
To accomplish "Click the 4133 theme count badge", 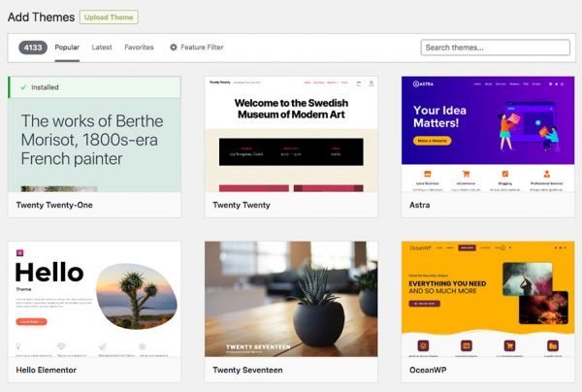I will coord(33,48).
